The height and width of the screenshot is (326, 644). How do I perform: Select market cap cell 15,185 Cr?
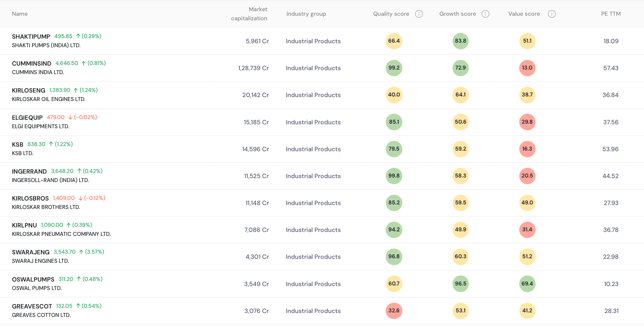pyautogui.click(x=256, y=122)
